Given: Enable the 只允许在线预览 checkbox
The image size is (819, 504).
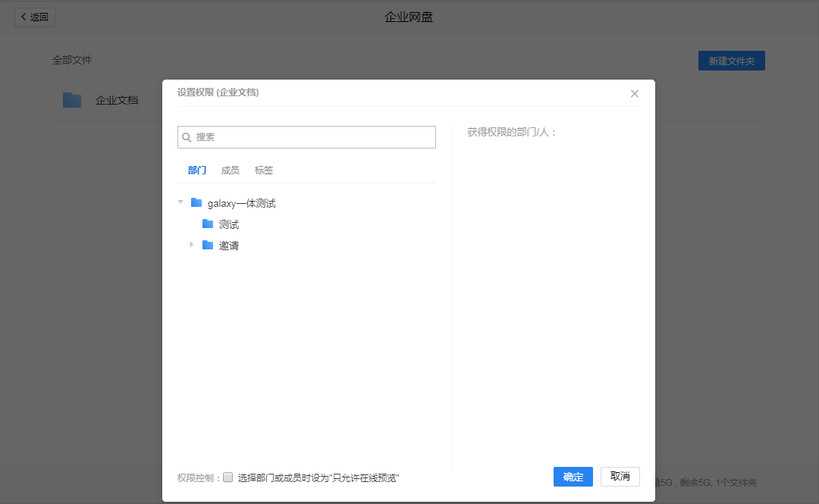Looking at the screenshot, I should point(228,477).
